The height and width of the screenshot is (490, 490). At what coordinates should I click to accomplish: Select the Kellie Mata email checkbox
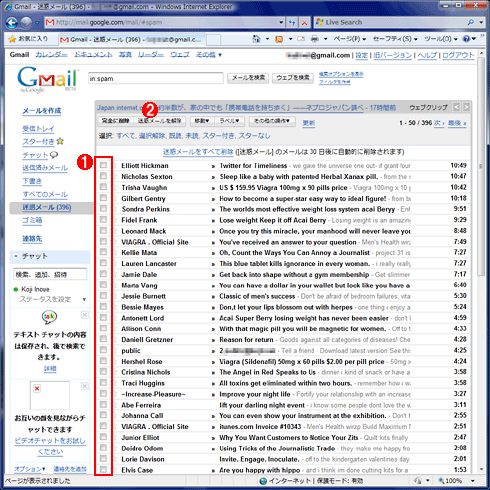pyautogui.click(x=103, y=252)
